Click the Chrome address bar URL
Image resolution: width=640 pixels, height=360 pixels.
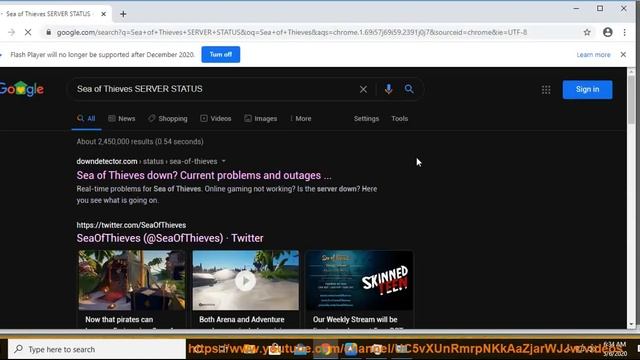pos(292,32)
